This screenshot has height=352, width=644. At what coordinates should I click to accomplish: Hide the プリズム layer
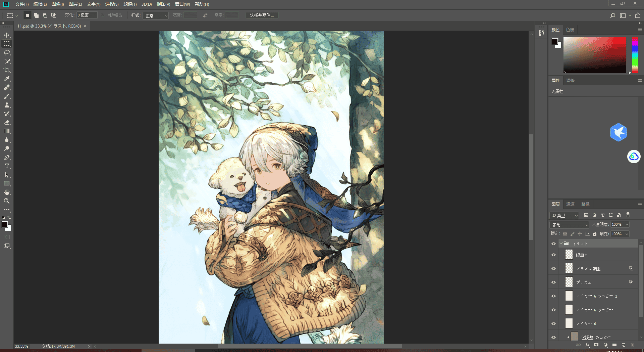click(x=554, y=282)
